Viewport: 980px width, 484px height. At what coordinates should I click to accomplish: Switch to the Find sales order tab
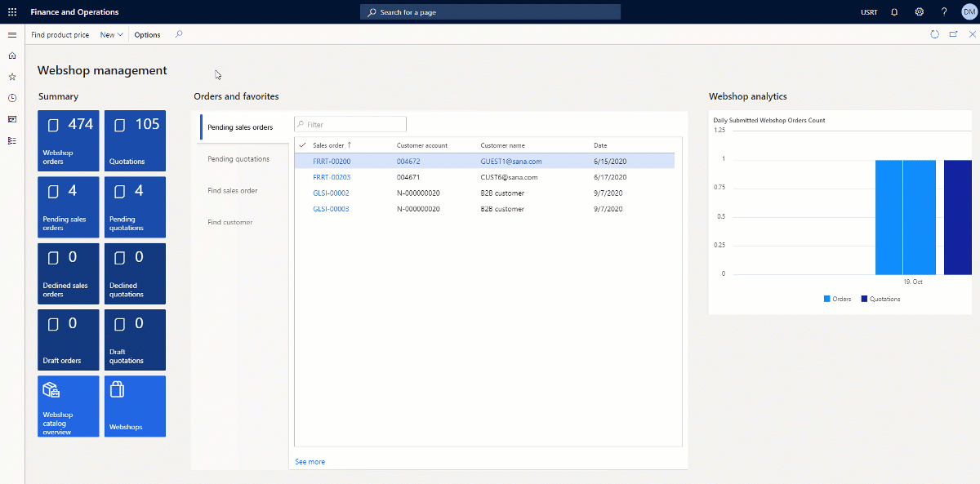[x=233, y=190]
